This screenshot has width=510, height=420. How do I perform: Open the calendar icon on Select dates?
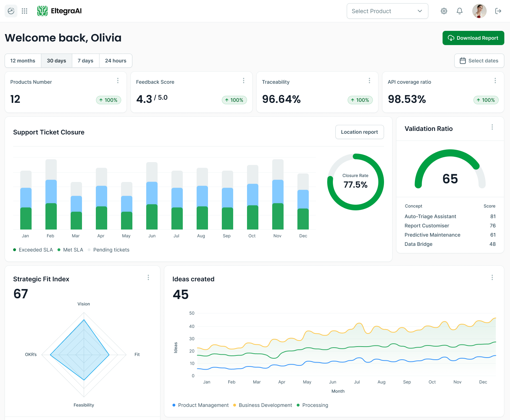click(x=463, y=61)
